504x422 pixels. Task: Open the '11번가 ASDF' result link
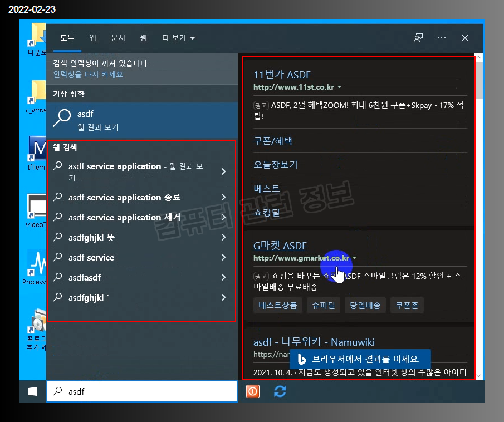tap(282, 75)
